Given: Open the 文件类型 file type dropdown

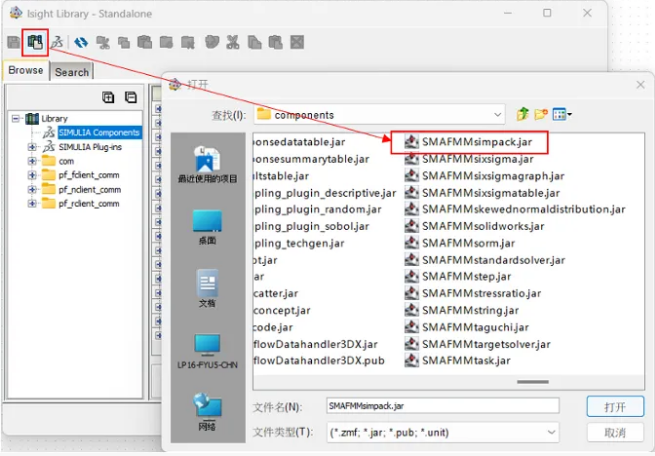Looking at the screenshot, I should point(551,432).
